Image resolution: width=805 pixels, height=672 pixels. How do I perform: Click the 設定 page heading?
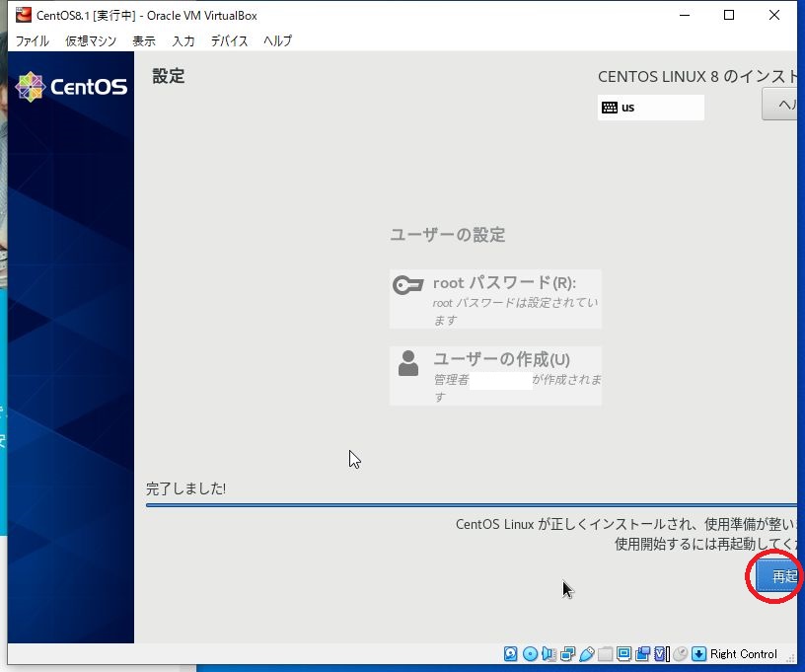169,76
